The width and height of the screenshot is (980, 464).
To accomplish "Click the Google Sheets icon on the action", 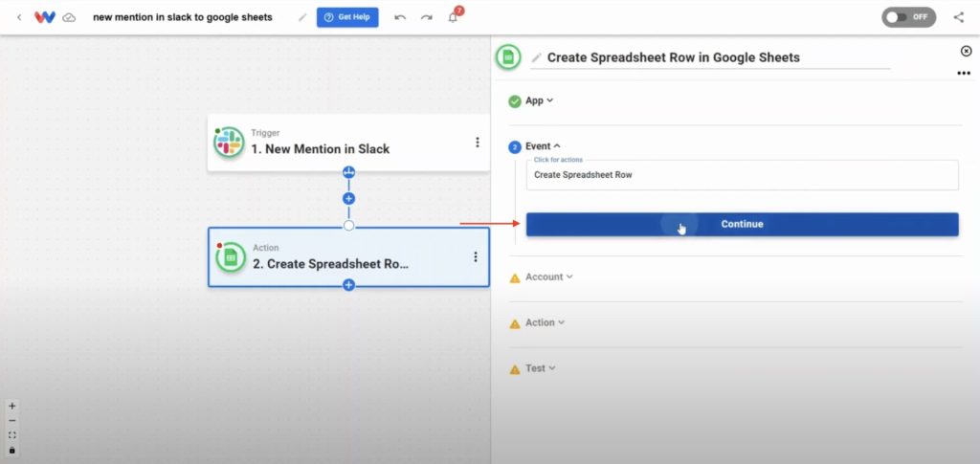I will [x=231, y=256].
